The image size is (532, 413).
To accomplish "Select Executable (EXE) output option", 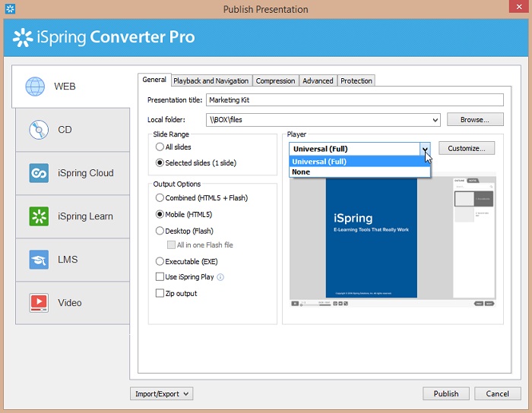I will pyautogui.click(x=160, y=262).
